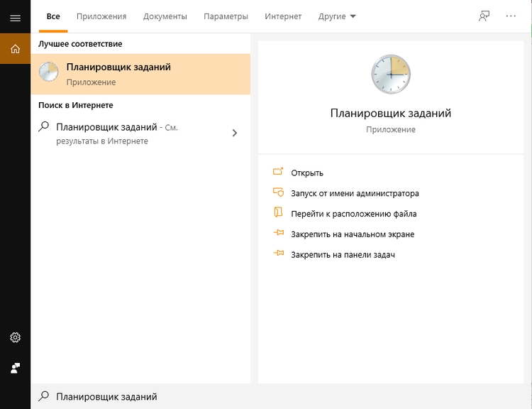Click the search input field text
532x409 pixels.
click(106, 396)
